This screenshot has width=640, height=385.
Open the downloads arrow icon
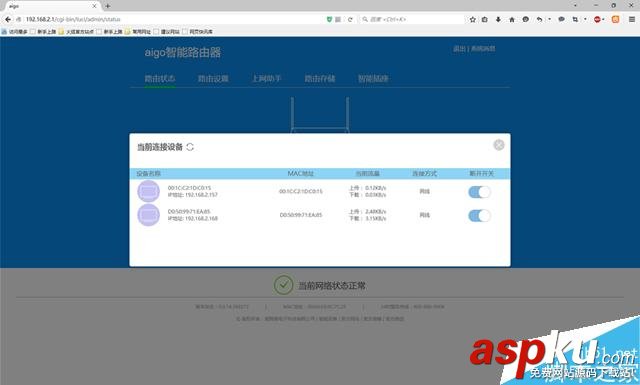[x=498, y=19]
